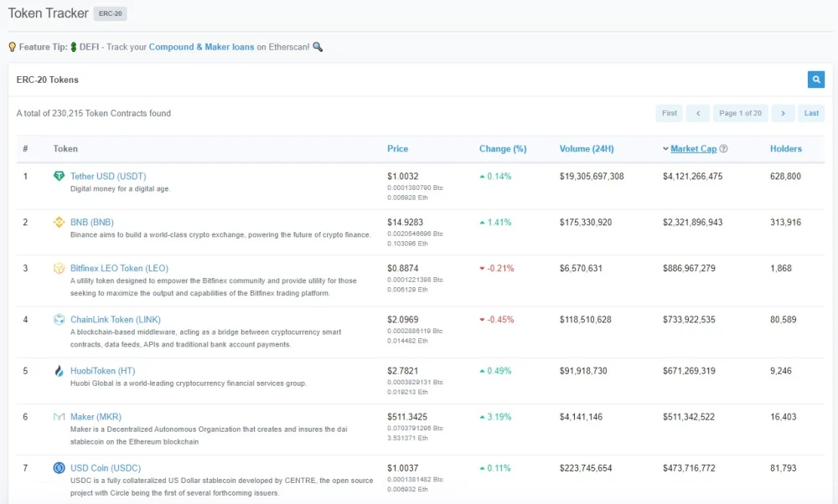Click Page 1 of 20 indicator
The width and height of the screenshot is (838, 504).
click(x=740, y=113)
